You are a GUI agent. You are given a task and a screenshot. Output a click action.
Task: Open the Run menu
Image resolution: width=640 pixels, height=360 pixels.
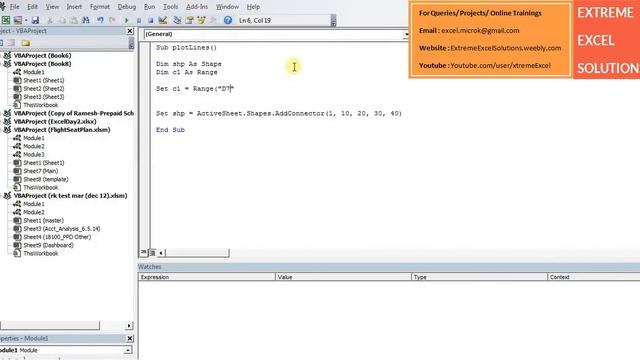[x=149, y=7]
